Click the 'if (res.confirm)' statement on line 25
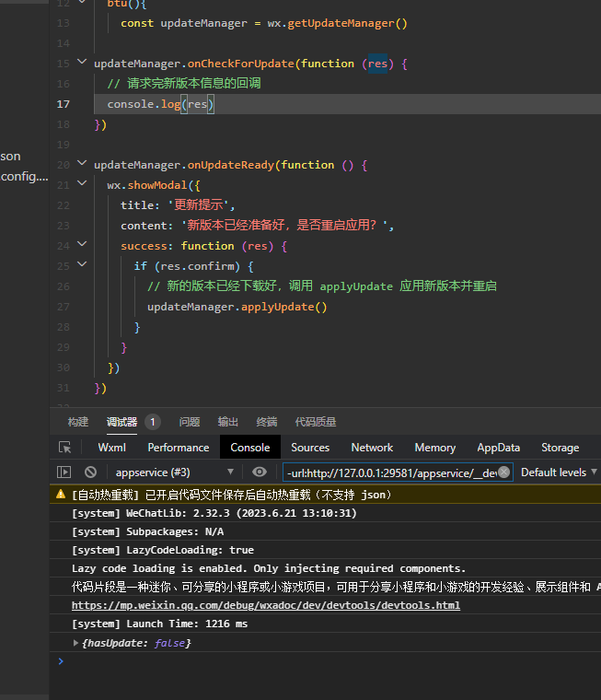 pyautogui.click(x=194, y=266)
